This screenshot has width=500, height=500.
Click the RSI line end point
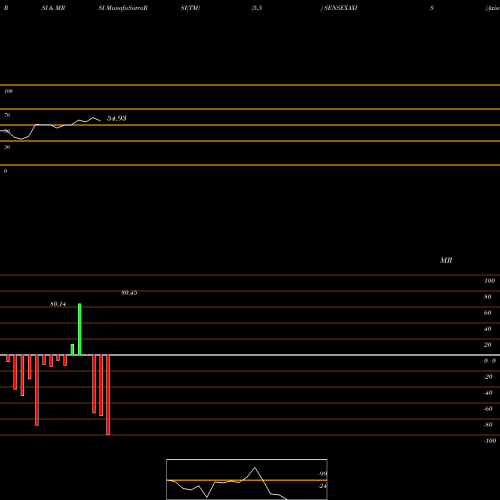coord(100,120)
